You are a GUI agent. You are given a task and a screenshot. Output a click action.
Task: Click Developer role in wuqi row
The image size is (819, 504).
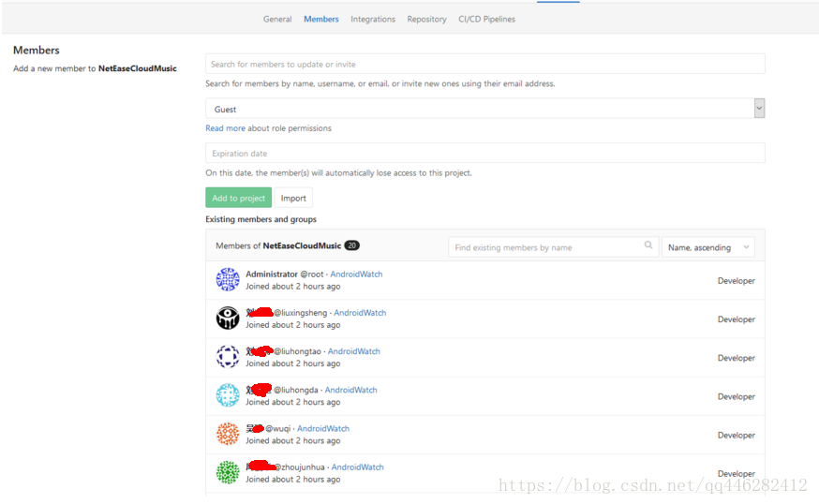[x=736, y=436]
